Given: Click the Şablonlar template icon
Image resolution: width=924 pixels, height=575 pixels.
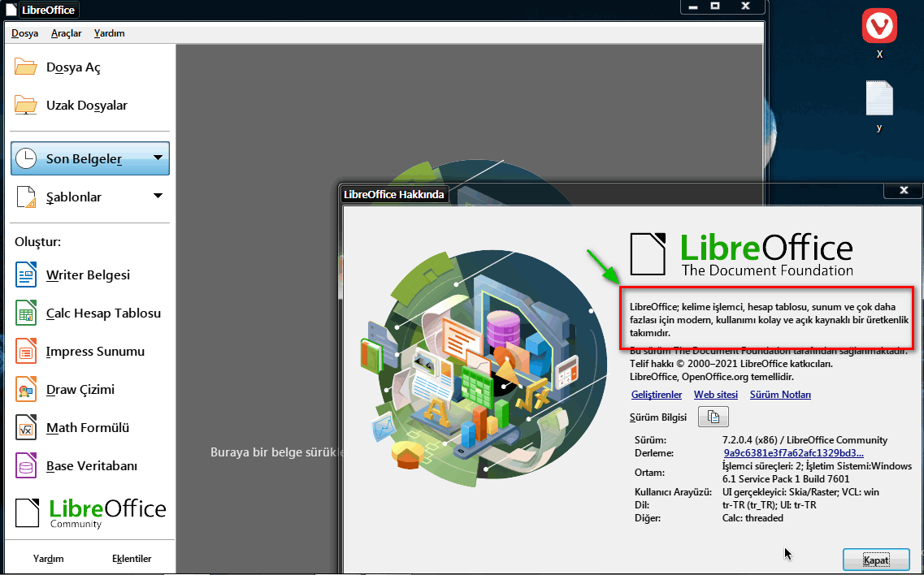Looking at the screenshot, I should (x=26, y=197).
